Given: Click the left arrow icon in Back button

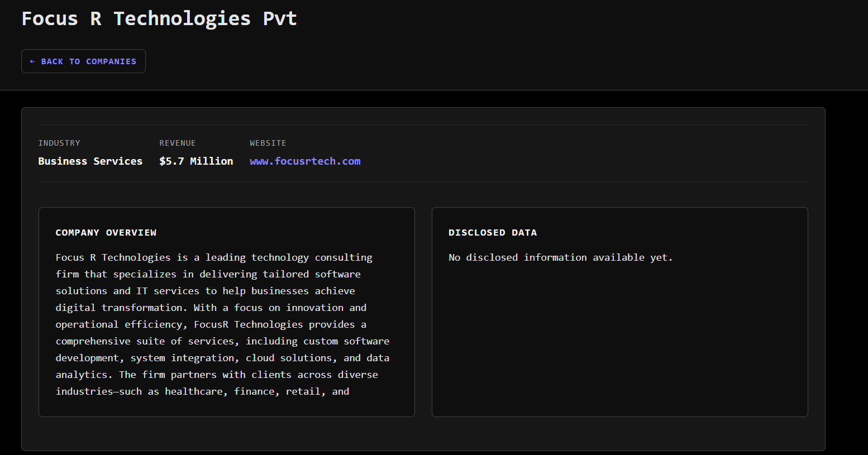Looking at the screenshot, I should click(x=32, y=61).
